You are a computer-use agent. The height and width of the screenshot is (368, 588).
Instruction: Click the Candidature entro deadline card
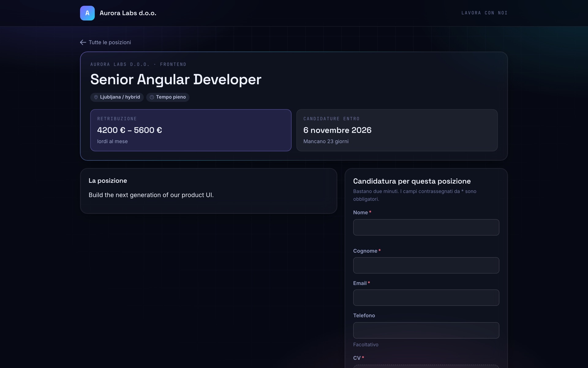coord(397,130)
